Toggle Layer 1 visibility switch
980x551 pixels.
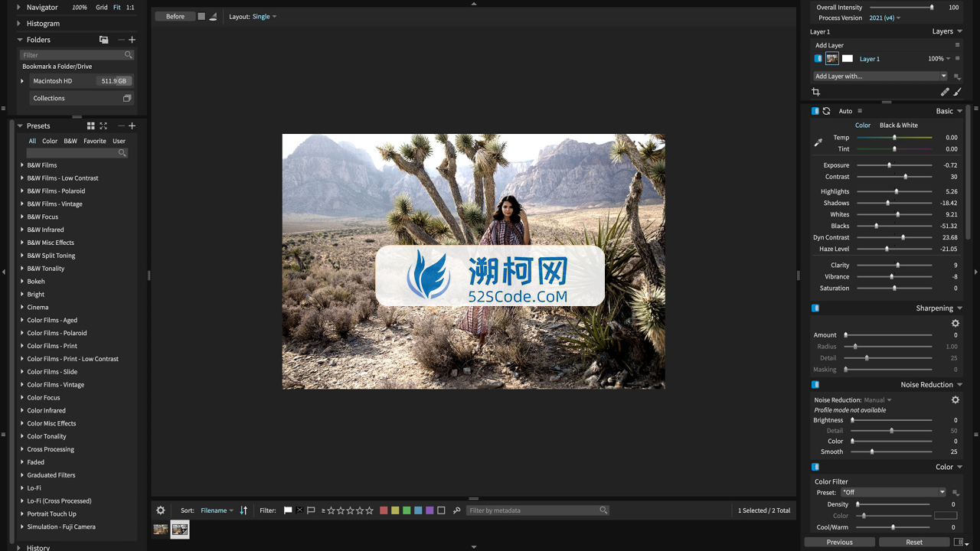click(x=818, y=59)
